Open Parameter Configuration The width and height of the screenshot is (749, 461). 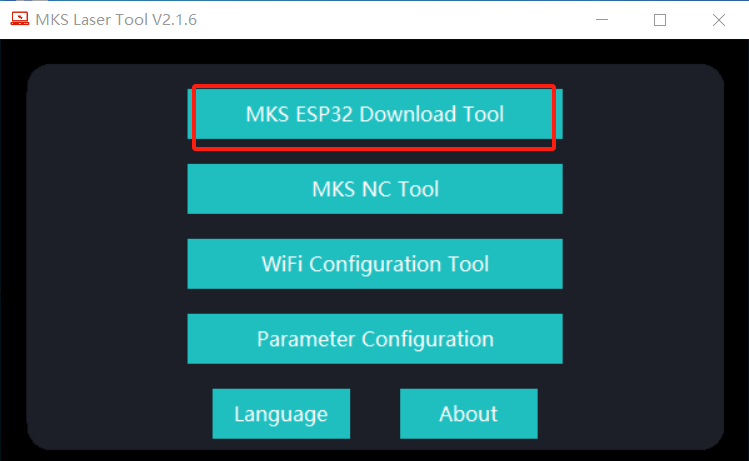tap(374, 339)
